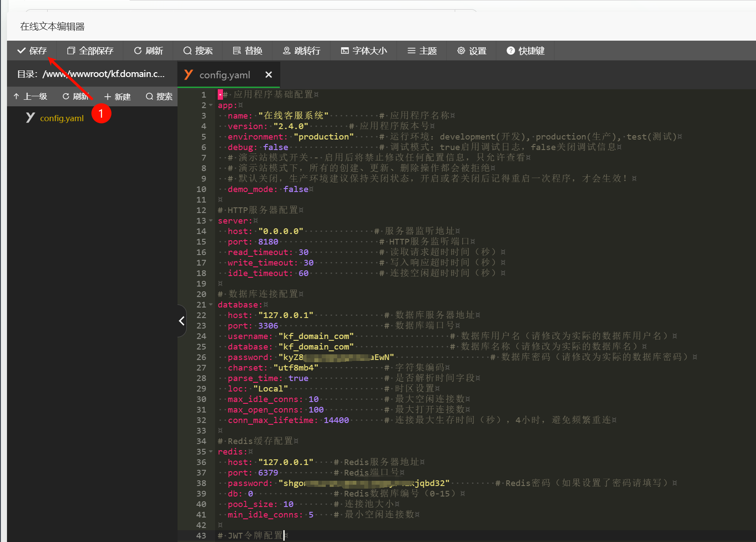Image resolution: width=756 pixels, height=542 pixels.
Task: Collapse the redis block at line 35
Action: coord(211,452)
